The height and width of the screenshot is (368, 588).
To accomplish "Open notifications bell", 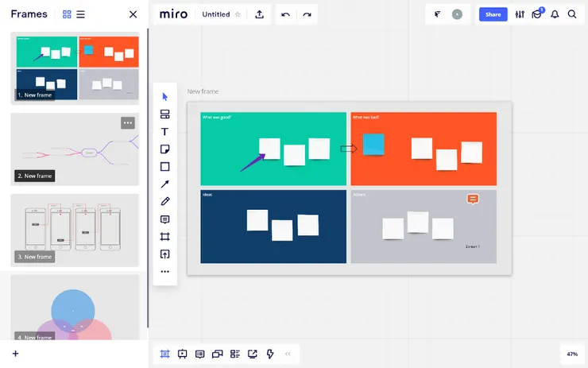I will (x=555, y=14).
